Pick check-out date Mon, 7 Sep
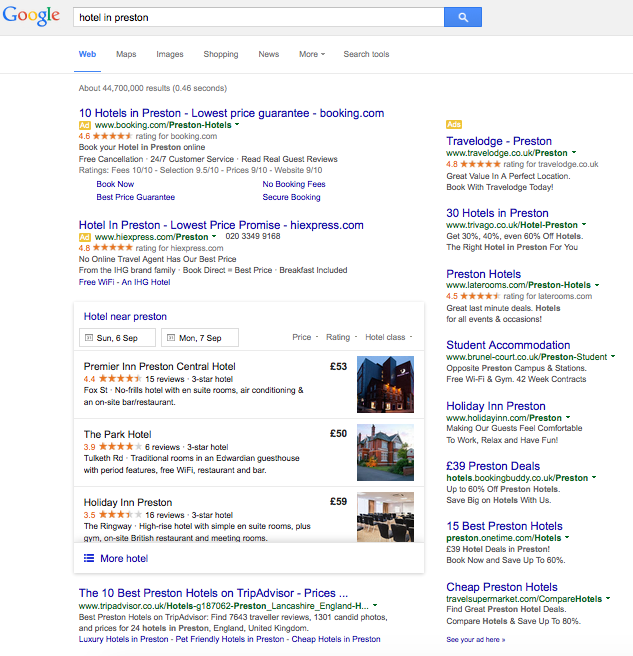633x656 pixels. (x=200, y=338)
